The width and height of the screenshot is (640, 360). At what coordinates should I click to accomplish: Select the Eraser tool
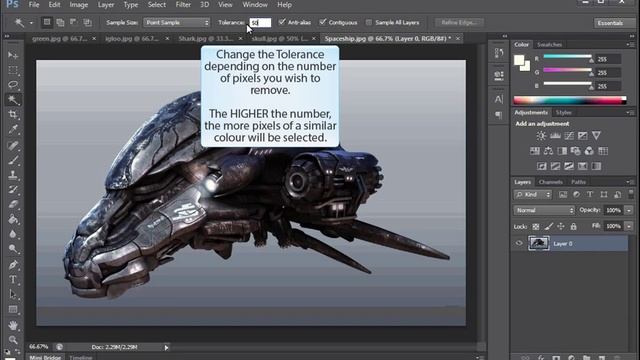(13, 204)
